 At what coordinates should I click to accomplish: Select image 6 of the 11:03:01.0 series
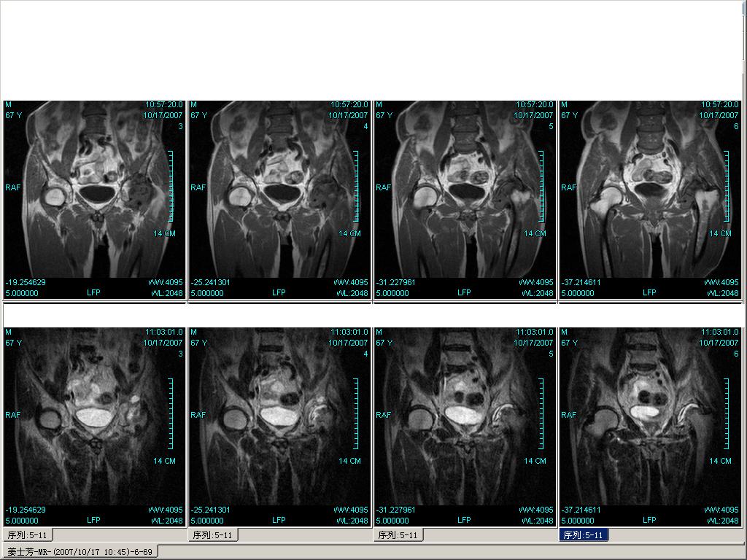coord(650,427)
